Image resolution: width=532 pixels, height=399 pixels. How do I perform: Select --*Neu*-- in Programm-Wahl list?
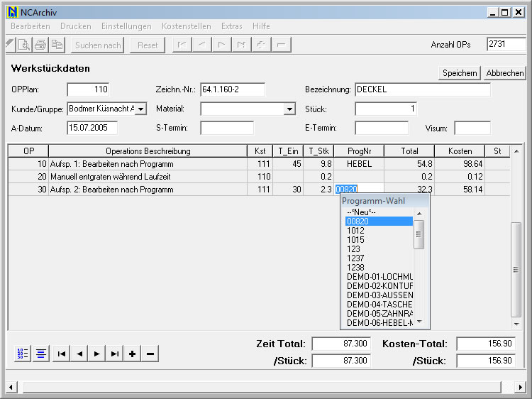click(379, 212)
